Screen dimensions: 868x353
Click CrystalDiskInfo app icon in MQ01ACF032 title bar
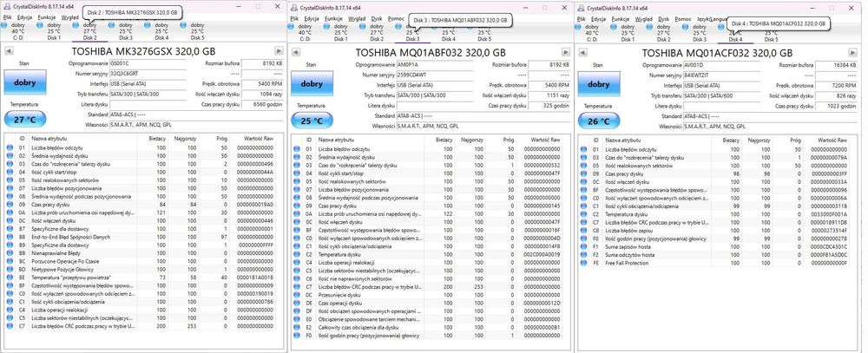[x=580, y=7]
